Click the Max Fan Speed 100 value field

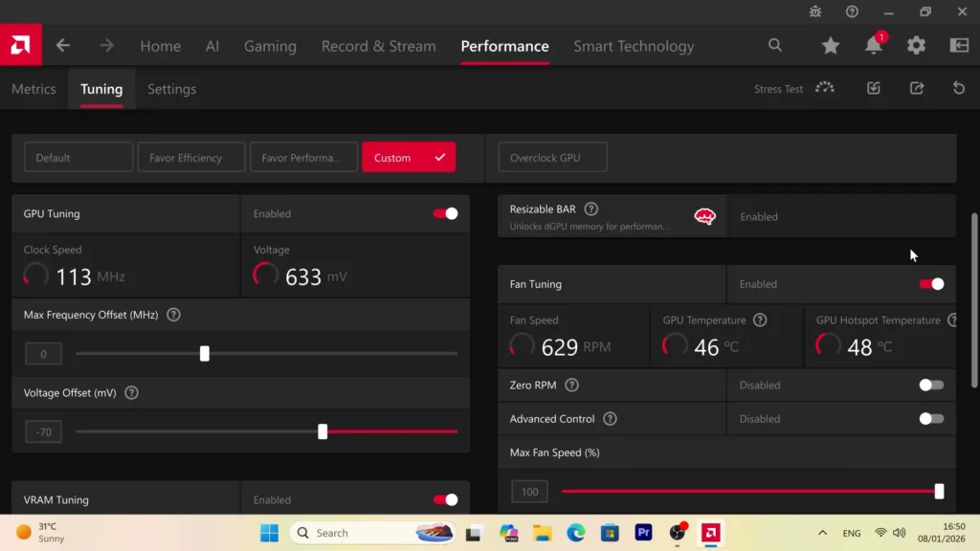point(529,492)
